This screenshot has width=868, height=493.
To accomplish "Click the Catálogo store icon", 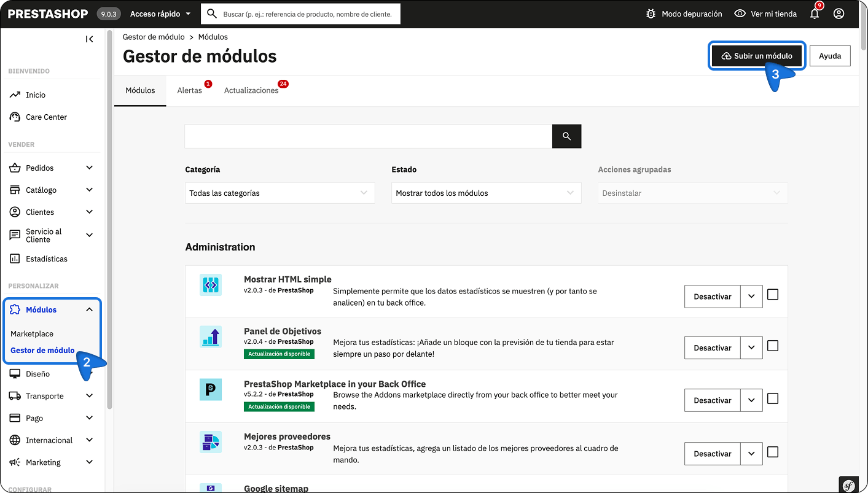I will [15, 190].
